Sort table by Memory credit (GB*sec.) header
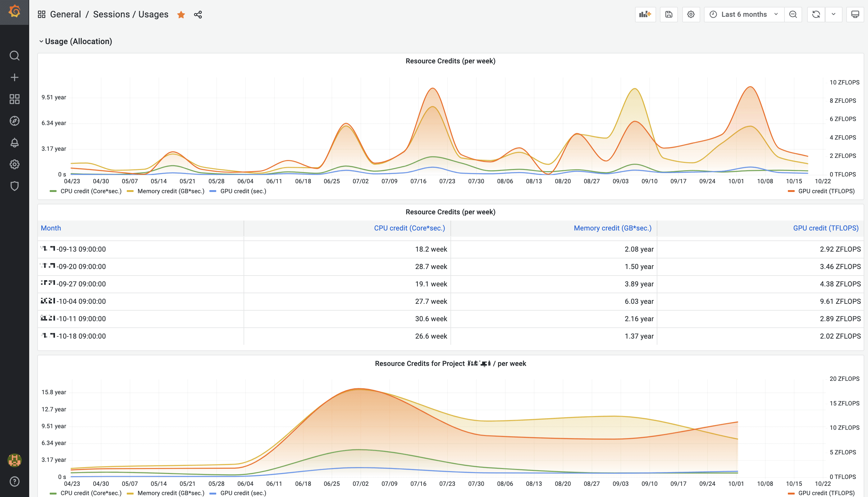The image size is (868, 497). 612,228
